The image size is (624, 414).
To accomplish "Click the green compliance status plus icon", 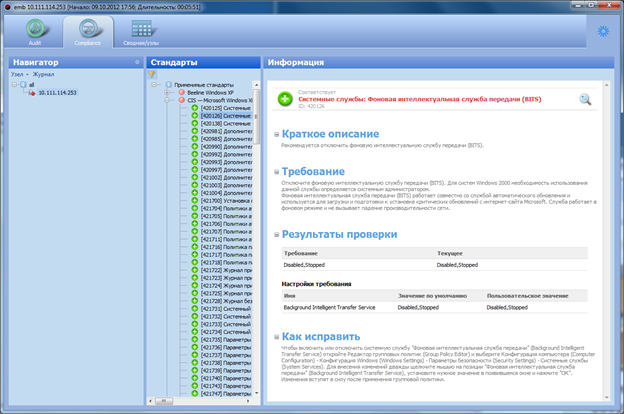I will pyautogui.click(x=287, y=97).
